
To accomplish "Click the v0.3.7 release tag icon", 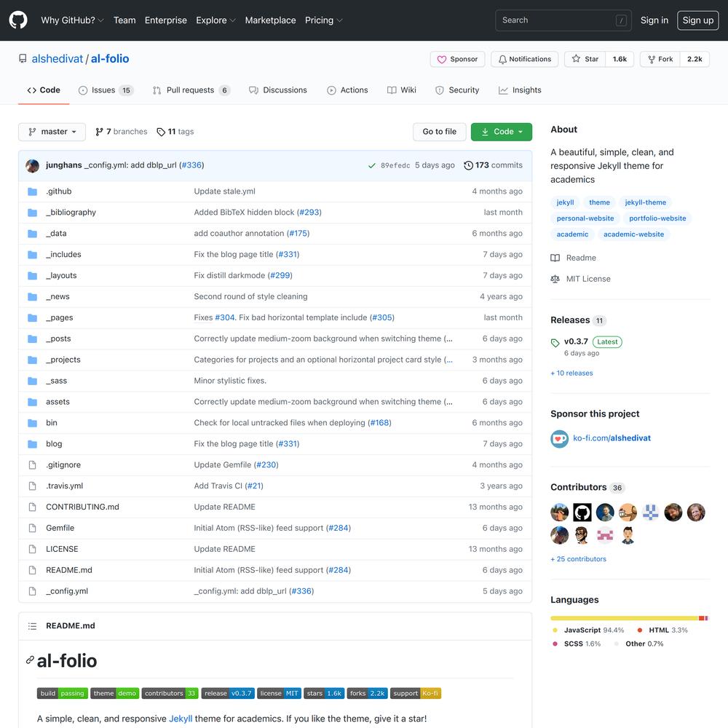I will tap(555, 343).
